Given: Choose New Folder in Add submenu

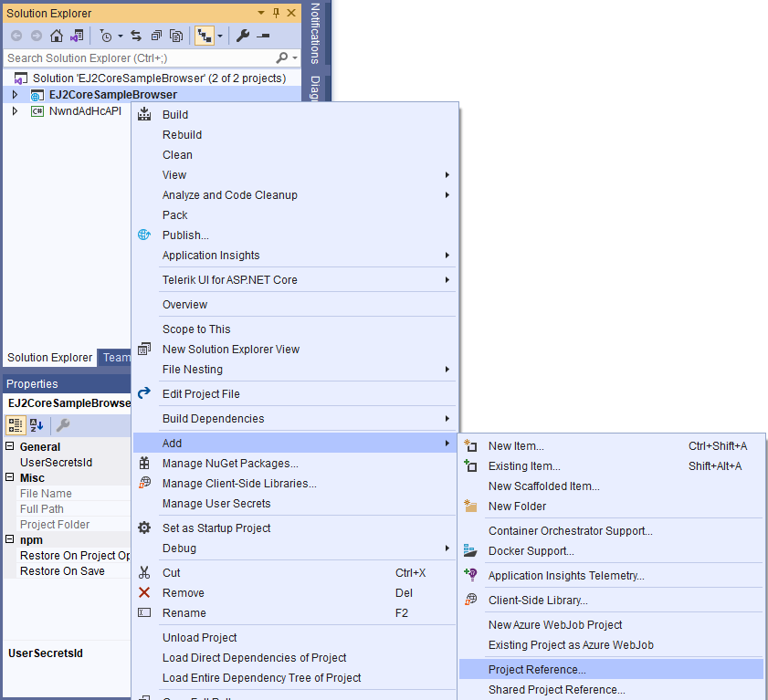Looking at the screenshot, I should [611, 507].
